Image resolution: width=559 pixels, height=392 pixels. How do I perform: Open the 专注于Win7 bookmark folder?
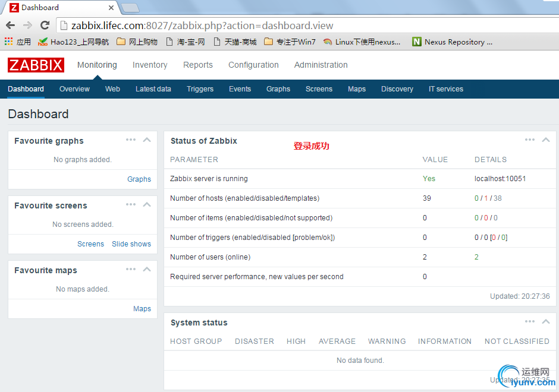[290, 42]
